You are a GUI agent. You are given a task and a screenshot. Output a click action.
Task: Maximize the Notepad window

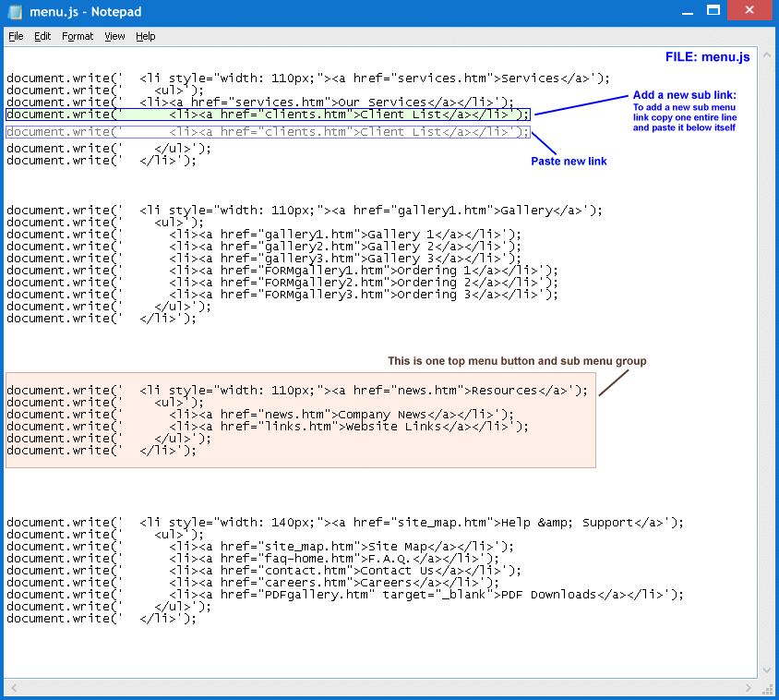tap(713, 11)
